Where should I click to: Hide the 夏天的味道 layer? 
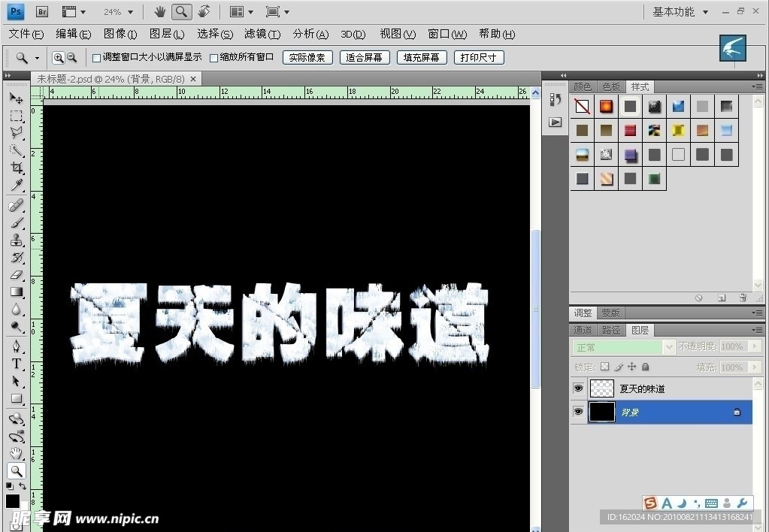coord(578,388)
